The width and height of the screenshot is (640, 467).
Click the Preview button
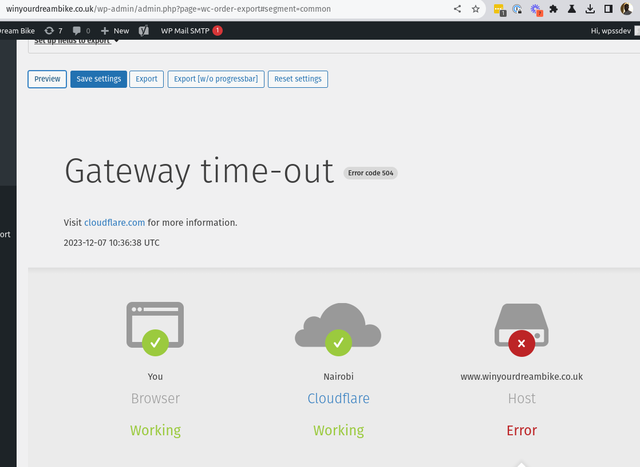[47, 79]
